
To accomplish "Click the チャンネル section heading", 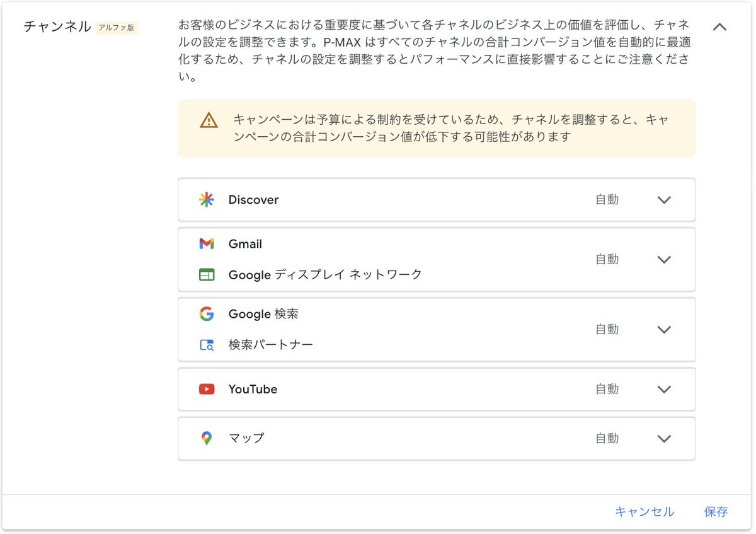I will click(x=57, y=27).
